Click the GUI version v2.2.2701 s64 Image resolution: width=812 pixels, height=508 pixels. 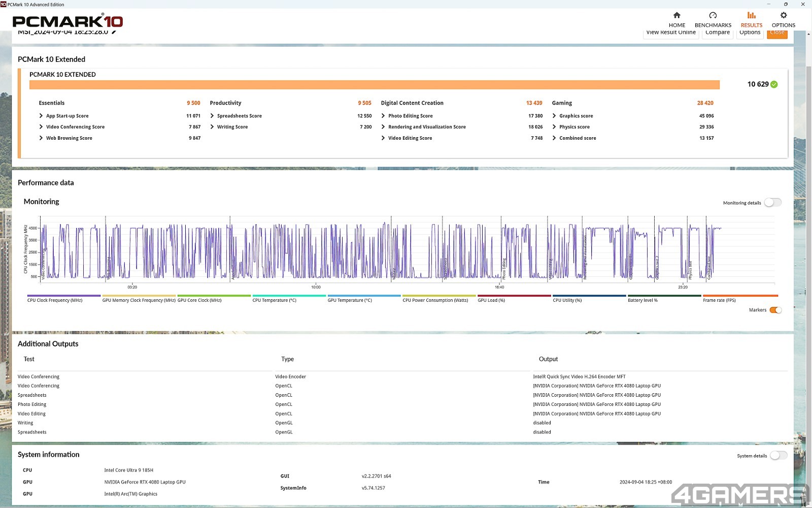376,477
